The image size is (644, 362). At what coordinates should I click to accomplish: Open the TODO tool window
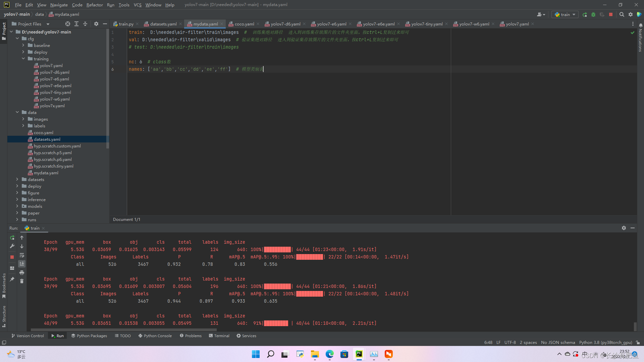(123, 336)
